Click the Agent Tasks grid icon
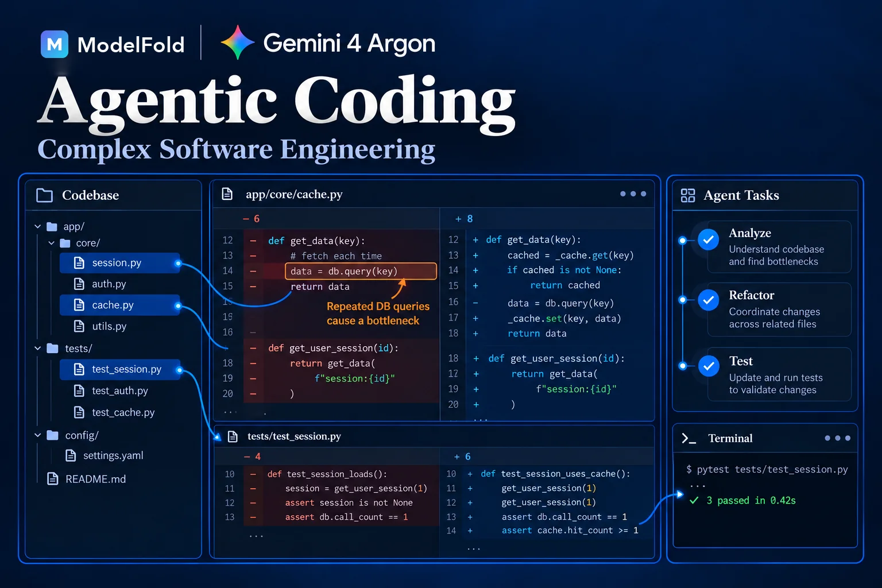The height and width of the screenshot is (588, 882). (x=688, y=195)
